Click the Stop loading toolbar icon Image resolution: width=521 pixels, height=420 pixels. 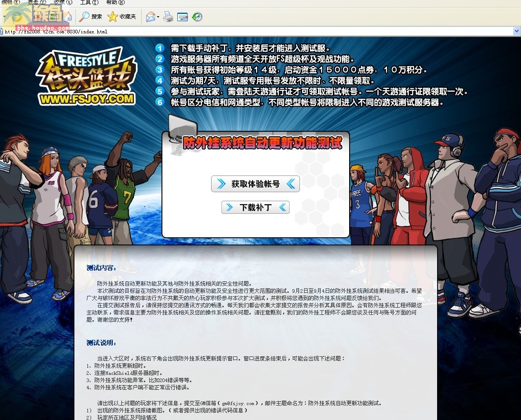tap(38, 16)
